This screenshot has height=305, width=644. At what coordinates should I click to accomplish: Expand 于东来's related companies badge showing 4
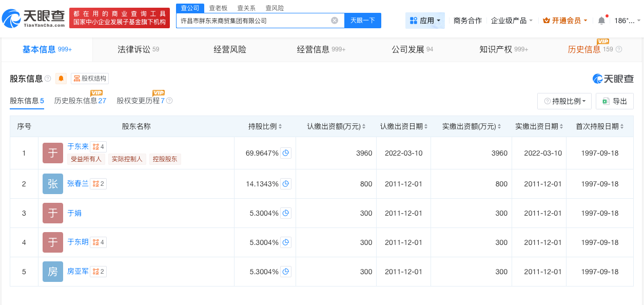(x=97, y=146)
